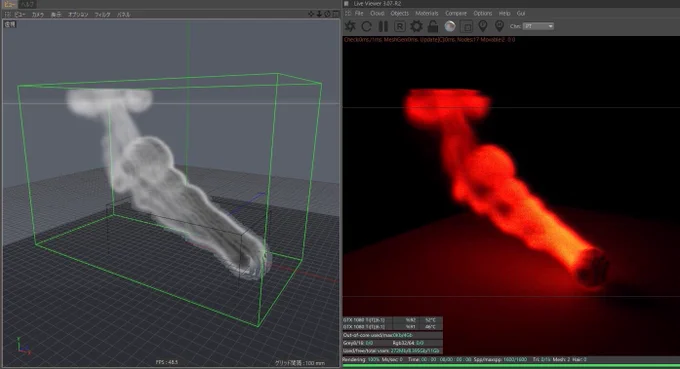Click the viewport rotate camera icon
Image resolution: width=680 pixels, height=369 pixels.
(x=327, y=14)
